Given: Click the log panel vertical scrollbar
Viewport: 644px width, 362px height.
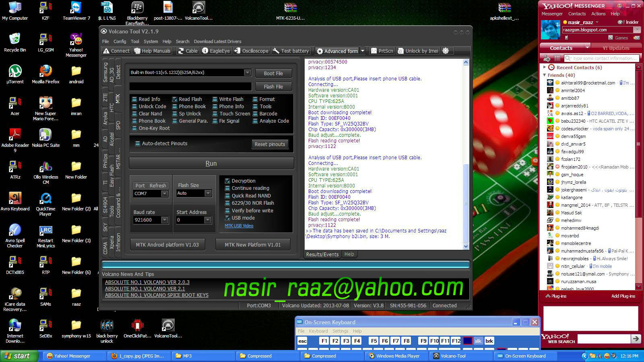Looking at the screenshot, I should pos(466,154).
